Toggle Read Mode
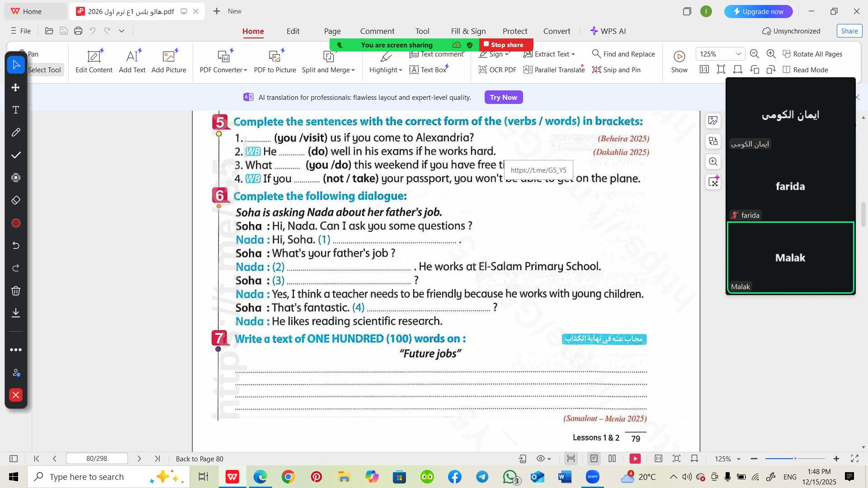This screenshot has height=488, width=868. pos(806,70)
